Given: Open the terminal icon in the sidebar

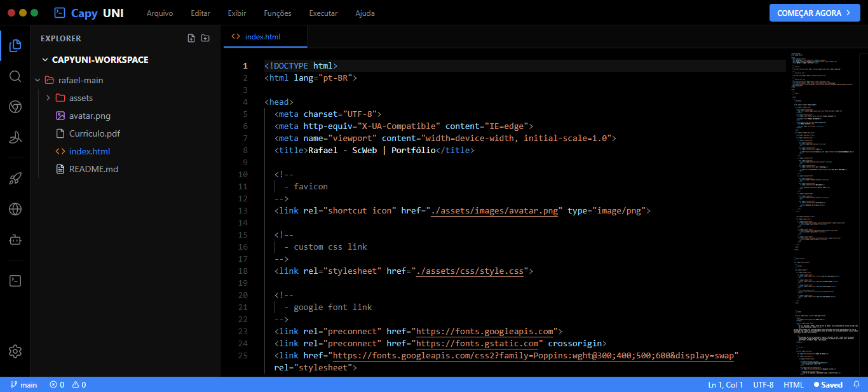Looking at the screenshot, I should (15, 281).
